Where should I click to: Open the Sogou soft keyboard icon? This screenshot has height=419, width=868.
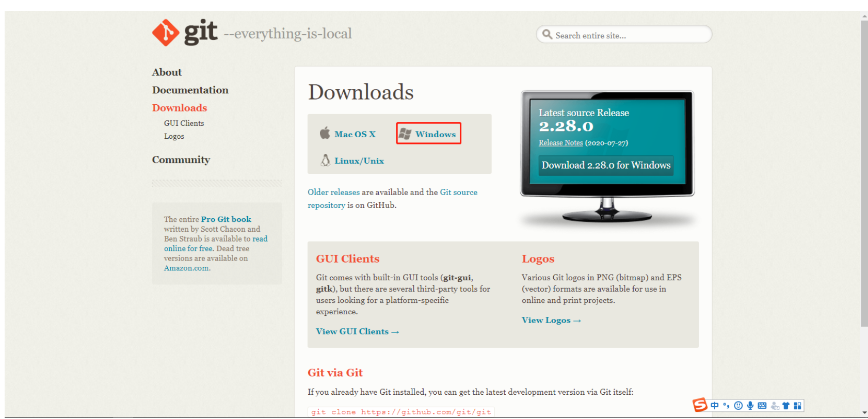pos(762,406)
